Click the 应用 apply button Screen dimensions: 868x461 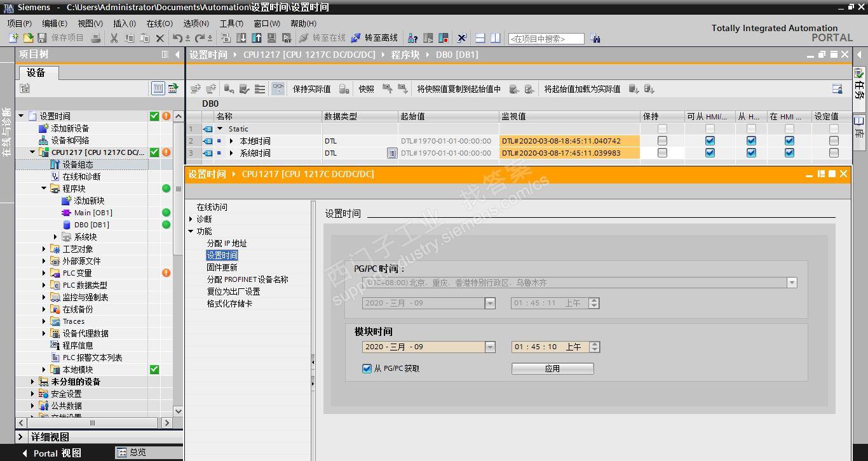click(x=552, y=368)
